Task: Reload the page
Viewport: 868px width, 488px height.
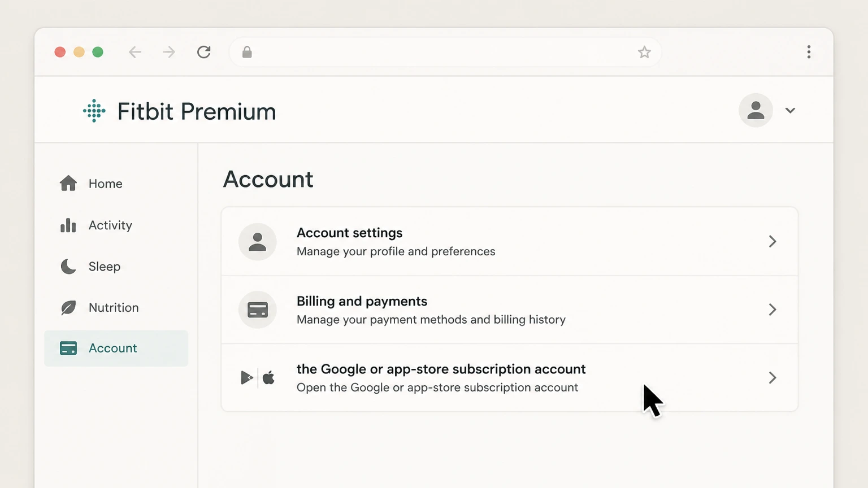Action: [x=204, y=52]
